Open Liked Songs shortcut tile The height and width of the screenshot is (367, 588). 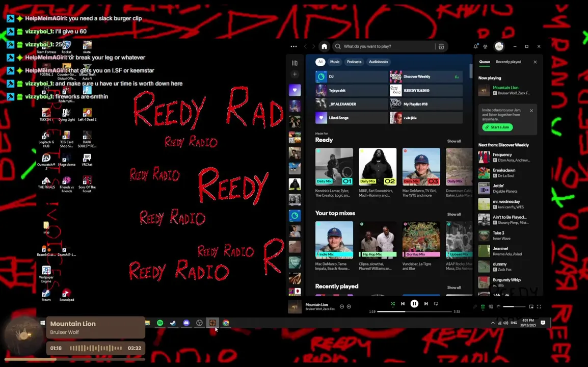pos(351,118)
